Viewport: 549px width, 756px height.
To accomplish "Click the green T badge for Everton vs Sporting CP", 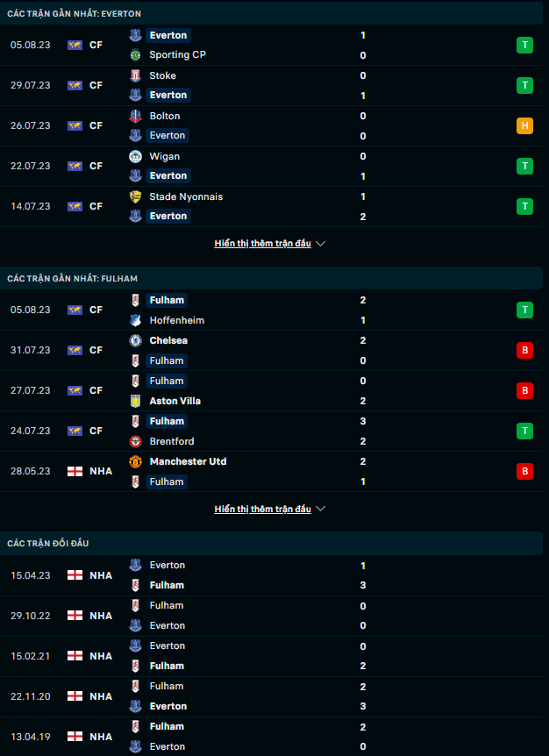I will point(524,45).
